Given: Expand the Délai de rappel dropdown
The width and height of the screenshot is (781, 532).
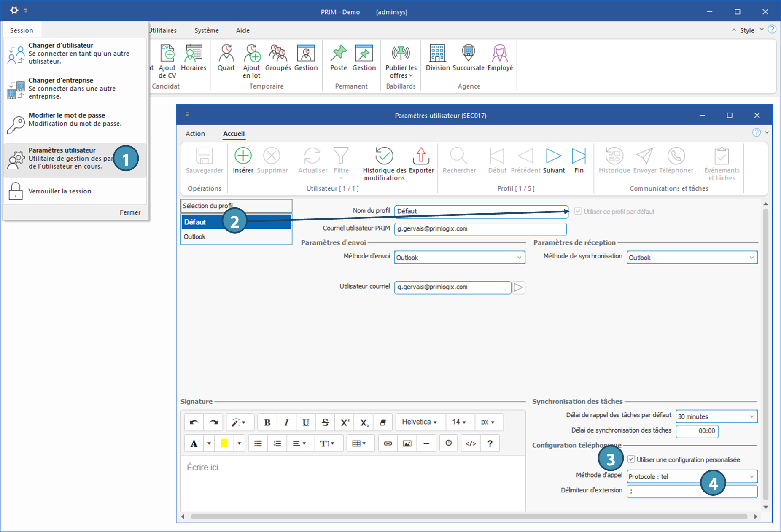Looking at the screenshot, I should tap(751, 416).
